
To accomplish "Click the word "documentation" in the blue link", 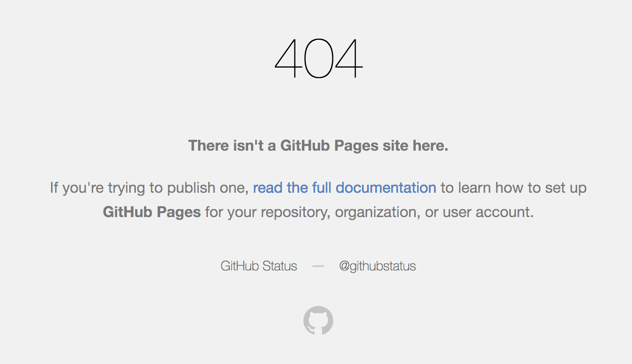I will [x=386, y=188].
